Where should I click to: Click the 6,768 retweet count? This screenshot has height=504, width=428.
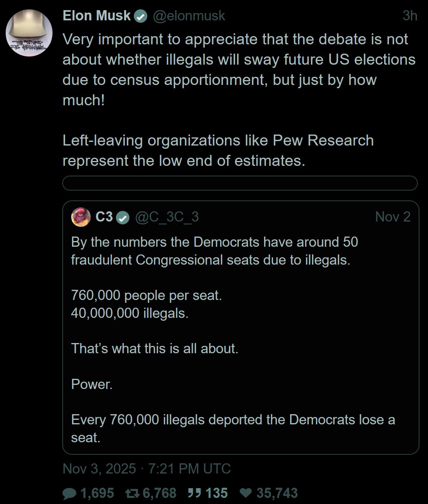click(159, 493)
